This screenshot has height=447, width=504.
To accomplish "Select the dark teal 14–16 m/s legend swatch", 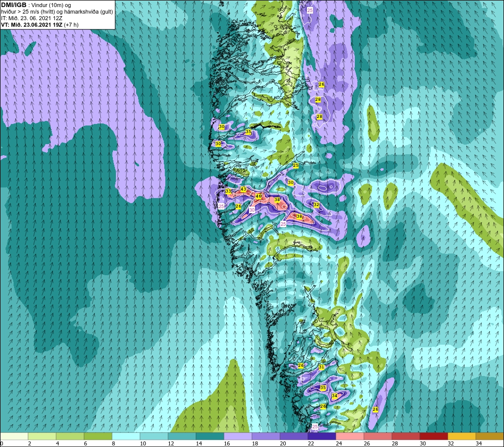I will [210, 436].
